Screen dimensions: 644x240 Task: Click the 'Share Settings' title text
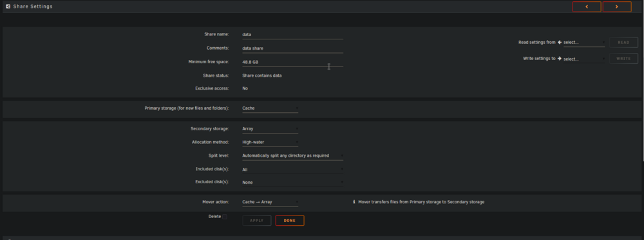click(33, 6)
